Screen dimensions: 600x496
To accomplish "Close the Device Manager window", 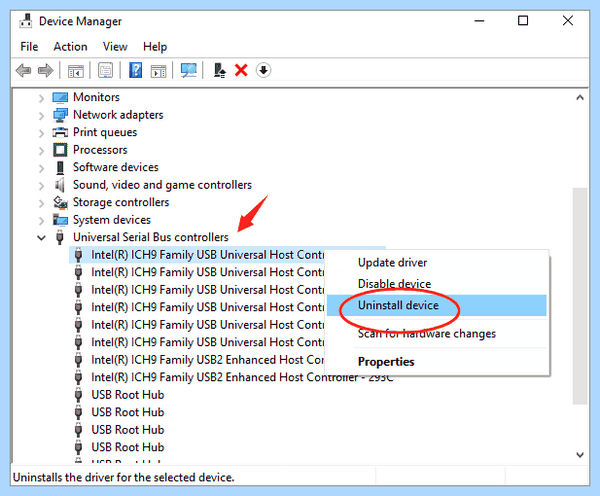I will 568,21.
